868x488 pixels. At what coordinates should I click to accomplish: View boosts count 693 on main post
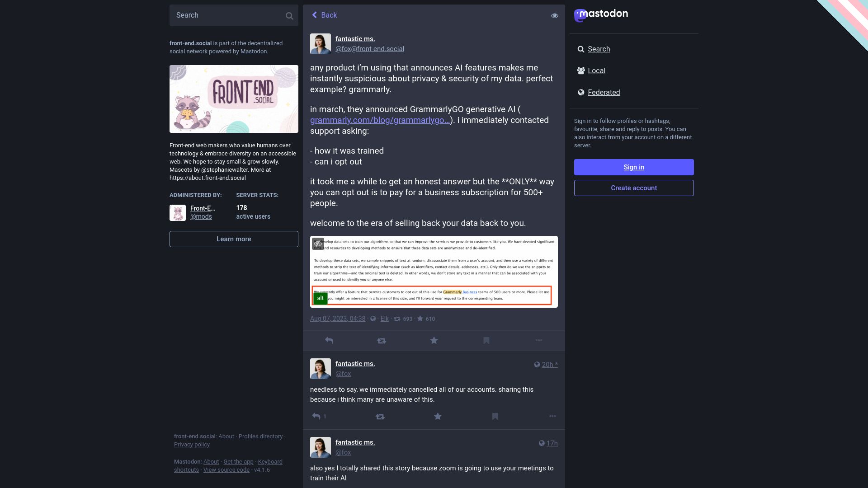403,319
